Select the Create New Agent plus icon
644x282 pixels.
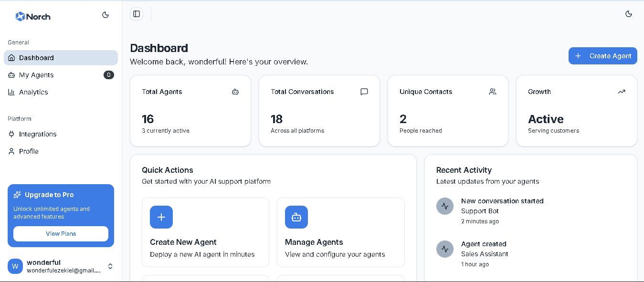(x=161, y=217)
